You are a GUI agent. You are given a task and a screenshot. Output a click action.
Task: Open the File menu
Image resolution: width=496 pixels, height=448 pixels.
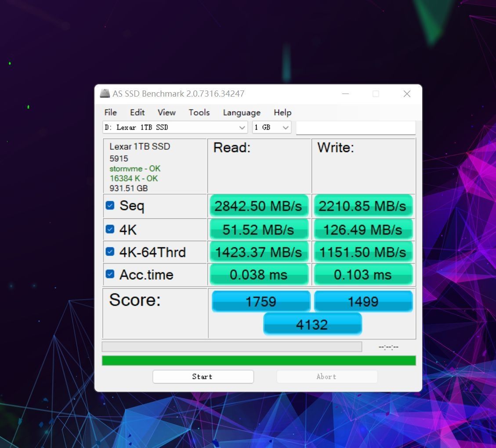[x=110, y=112]
